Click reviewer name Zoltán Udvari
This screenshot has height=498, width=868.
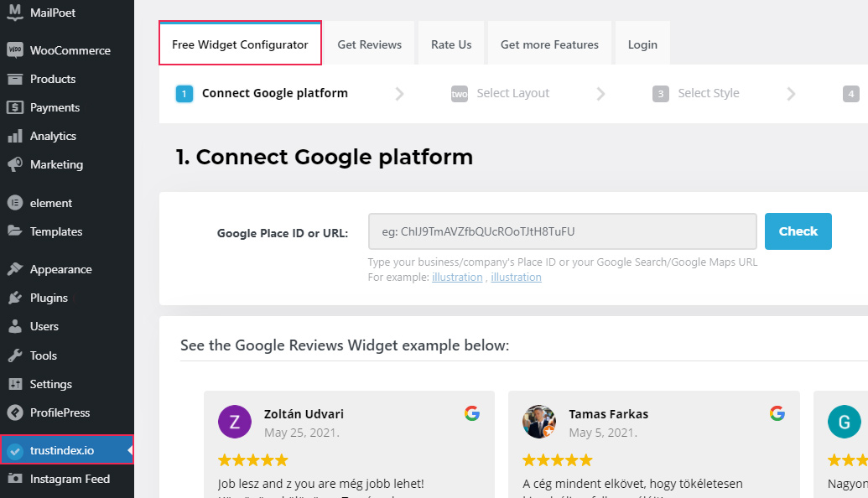tap(304, 414)
